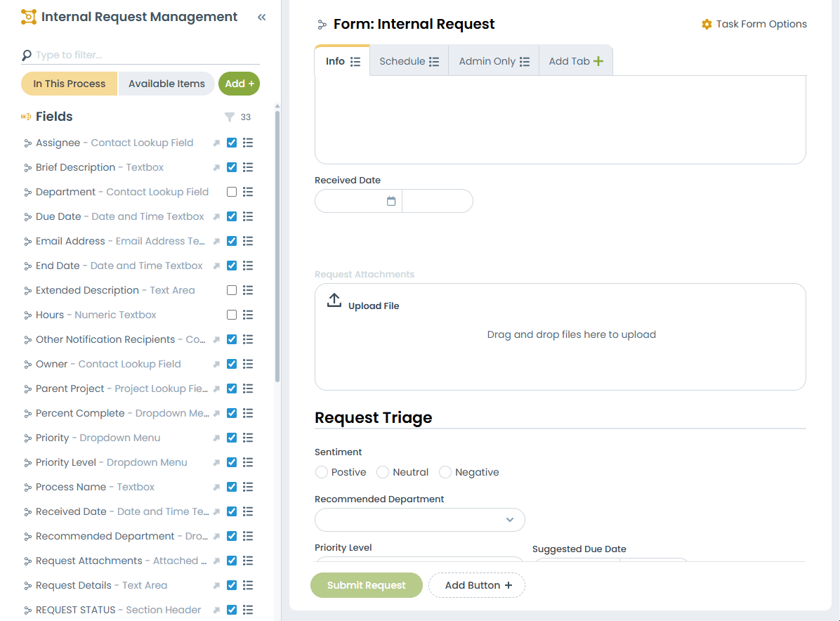Open list menu for Other Notification Recipients field
The height and width of the screenshot is (621, 840).
click(247, 339)
